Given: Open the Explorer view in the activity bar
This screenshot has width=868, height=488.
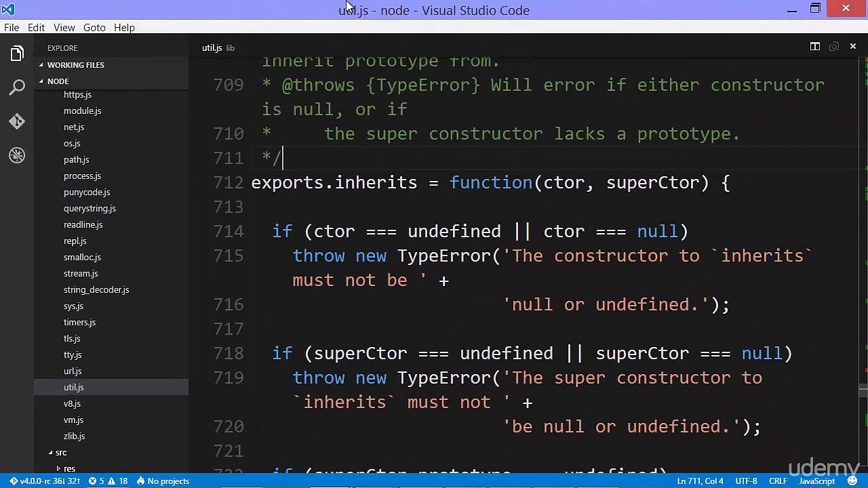Looking at the screenshot, I should (17, 54).
